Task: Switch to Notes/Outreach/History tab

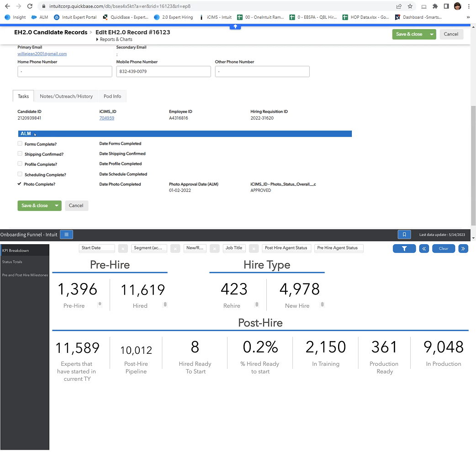Action: pyautogui.click(x=66, y=96)
